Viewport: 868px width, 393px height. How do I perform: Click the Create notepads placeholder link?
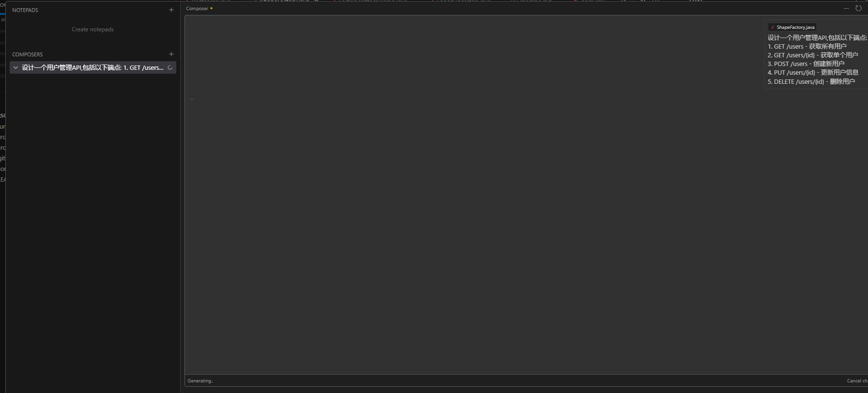tap(93, 29)
